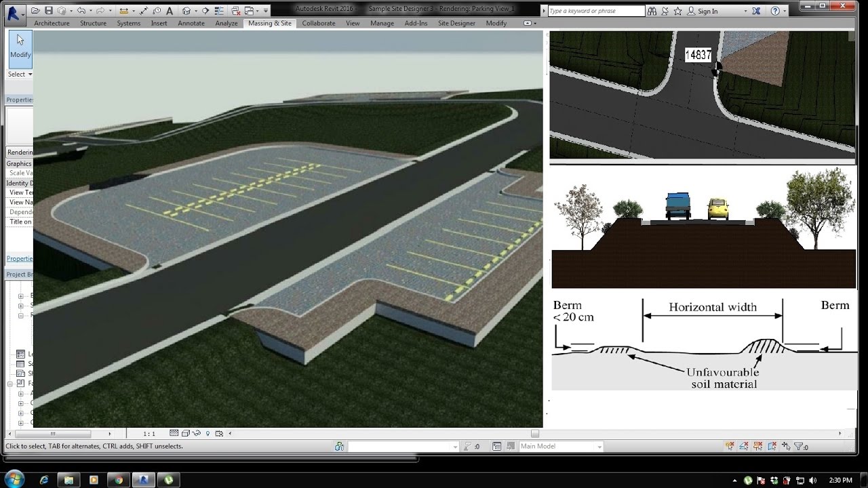Toggle Select Pinned Elements icon
Image resolution: width=868 pixels, height=488 pixels.
pos(758,446)
